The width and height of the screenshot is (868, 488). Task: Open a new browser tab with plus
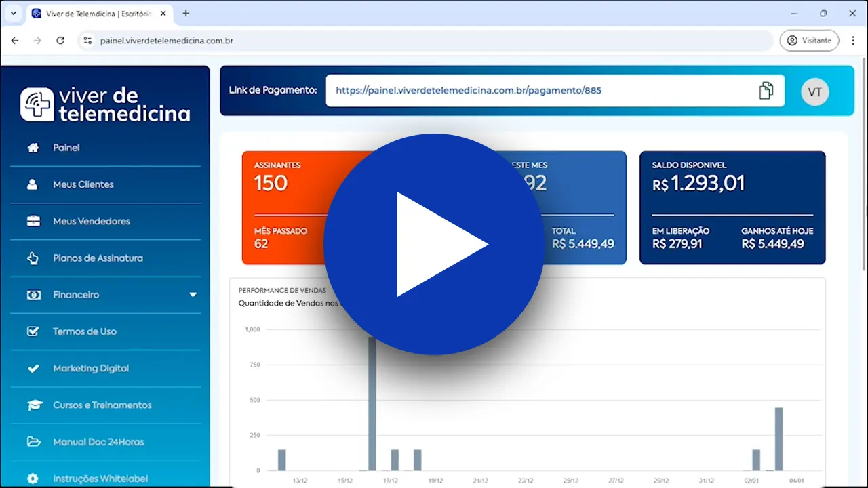coord(186,13)
